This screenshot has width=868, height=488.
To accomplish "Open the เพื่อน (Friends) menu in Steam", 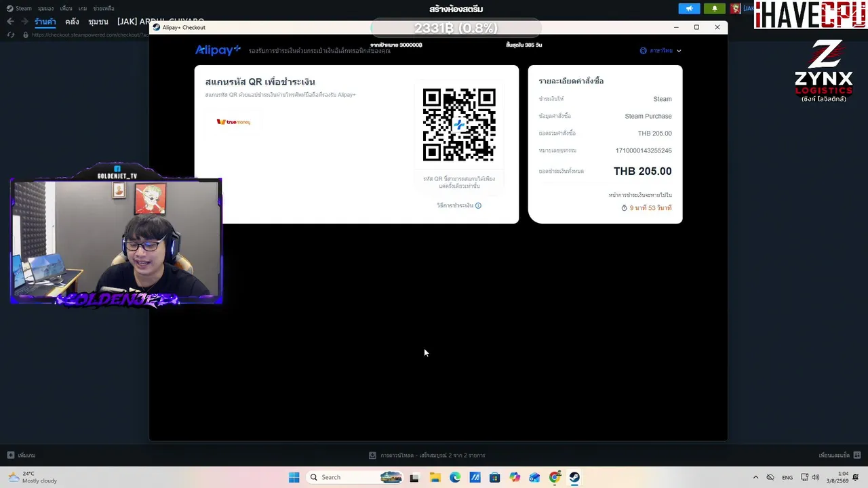I will [66, 8].
